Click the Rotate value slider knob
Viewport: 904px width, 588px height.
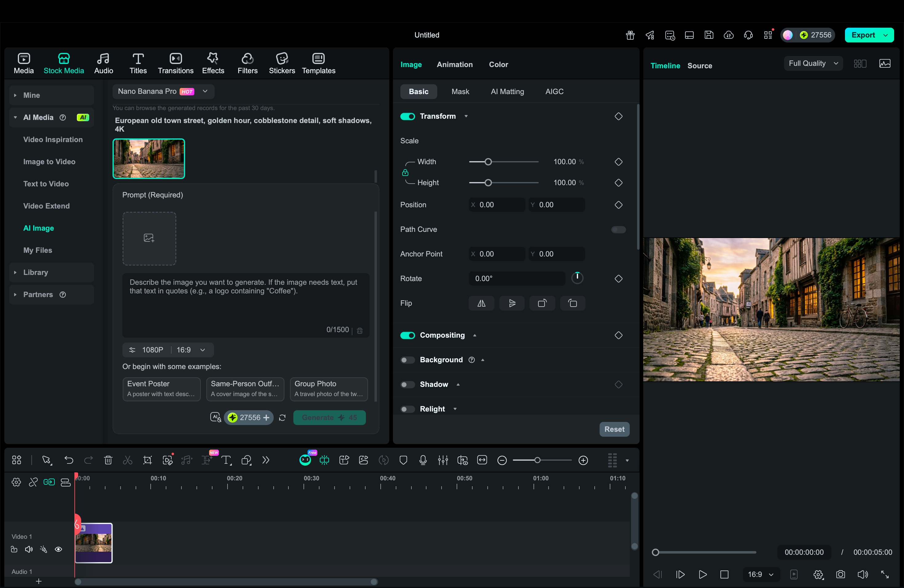[x=577, y=278]
